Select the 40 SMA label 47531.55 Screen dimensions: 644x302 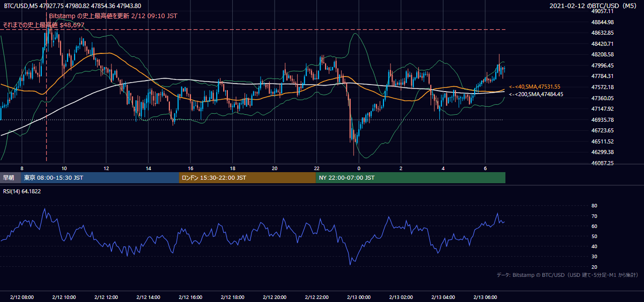coord(535,87)
